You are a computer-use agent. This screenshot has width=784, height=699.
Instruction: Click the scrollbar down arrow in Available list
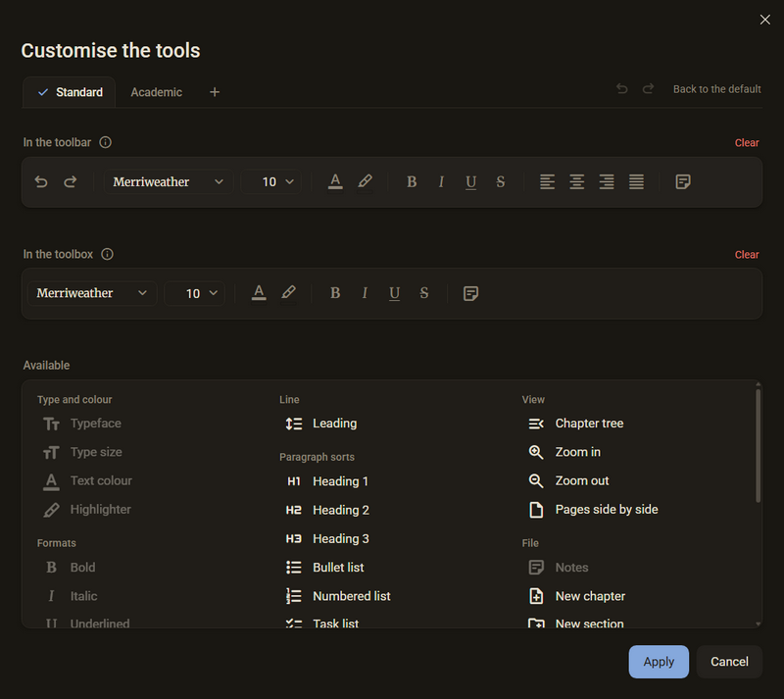pyautogui.click(x=758, y=624)
